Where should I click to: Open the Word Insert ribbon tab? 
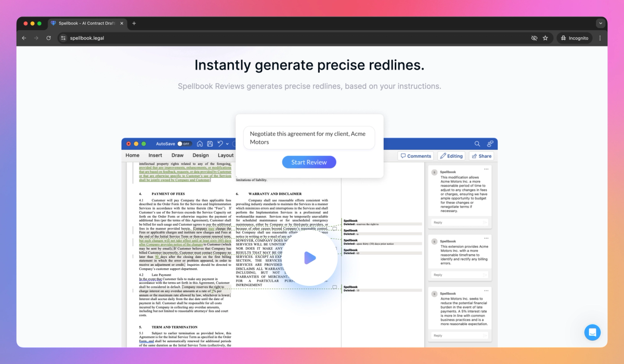(155, 155)
